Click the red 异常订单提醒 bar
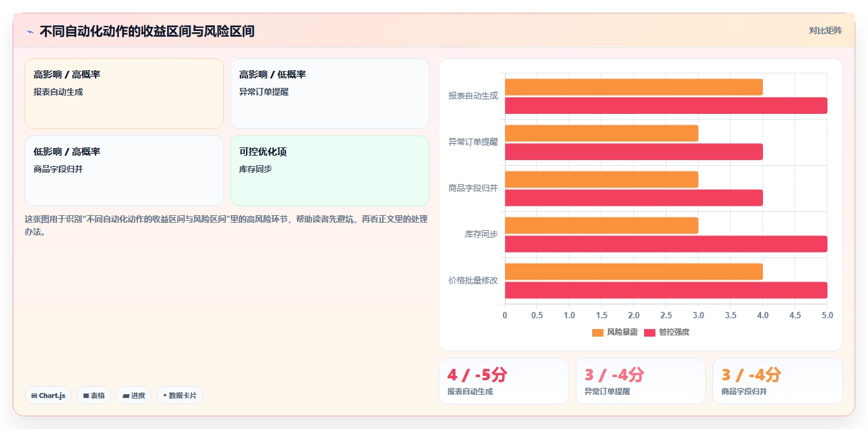868x429 pixels. pyautogui.click(x=634, y=152)
